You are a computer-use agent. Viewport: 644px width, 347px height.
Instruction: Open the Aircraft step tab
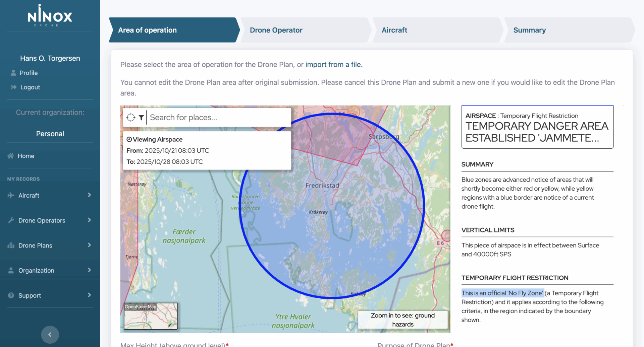point(394,30)
